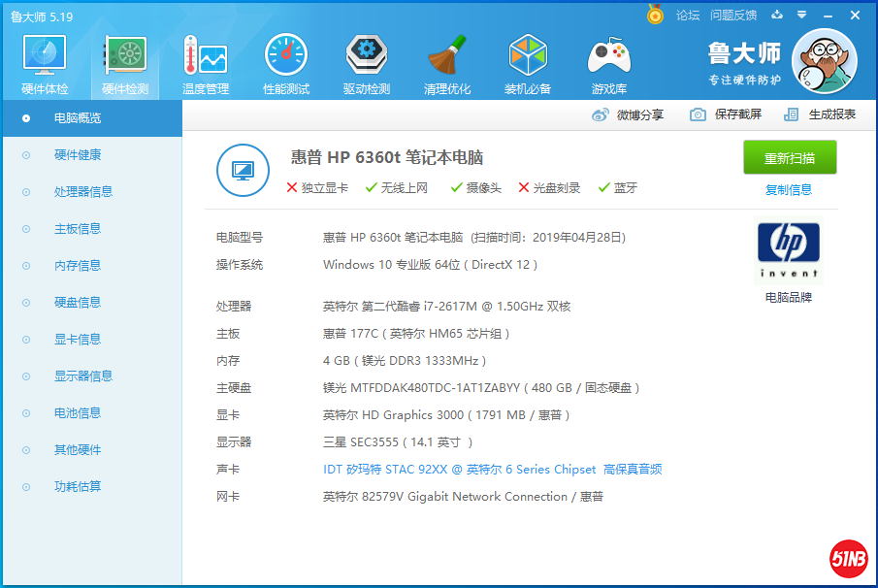The height and width of the screenshot is (588, 878).
Task: Open the 清理优化 cleanup optimizer
Action: pos(447,63)
